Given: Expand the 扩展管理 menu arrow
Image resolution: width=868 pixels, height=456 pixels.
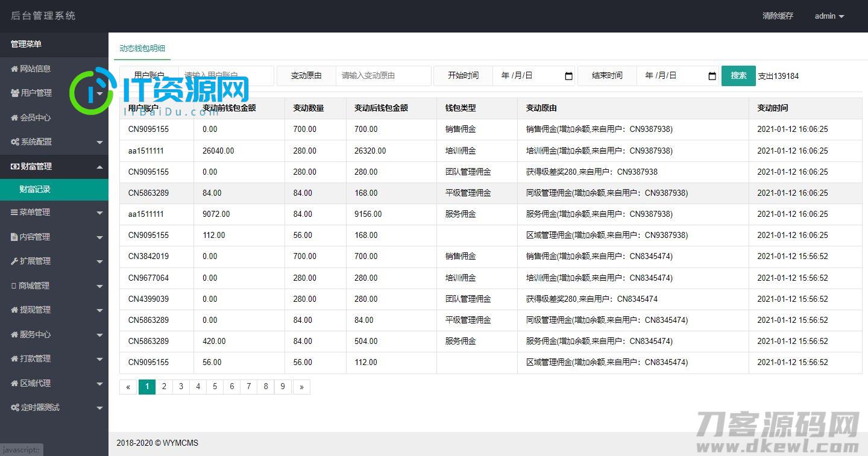Looking at the screenshot, I should (99, 261).
